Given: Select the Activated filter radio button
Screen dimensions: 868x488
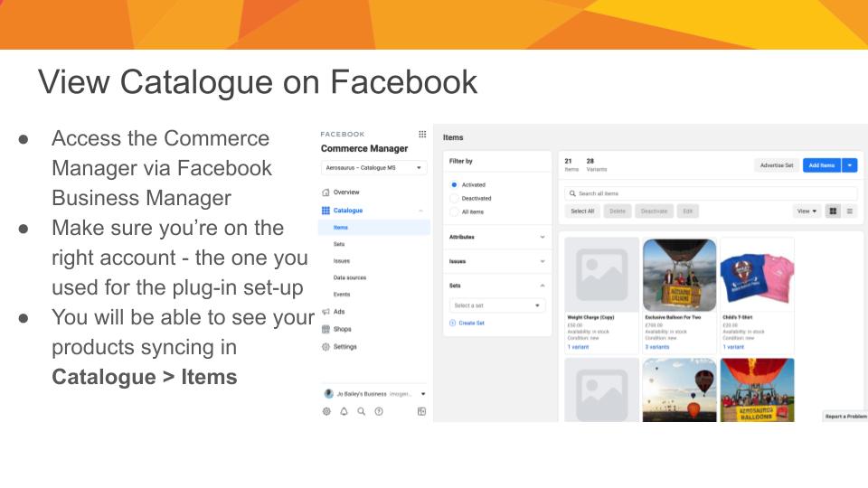Looking at the screenshot, I should click(454, 184).
